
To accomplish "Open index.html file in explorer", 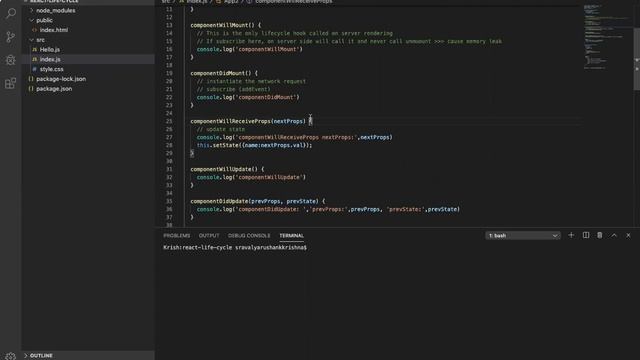I will coord(54,30).
